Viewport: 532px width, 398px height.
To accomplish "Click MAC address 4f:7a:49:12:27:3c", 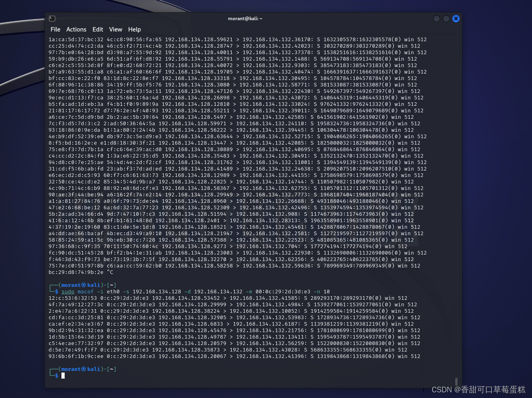I will (73, 305).
